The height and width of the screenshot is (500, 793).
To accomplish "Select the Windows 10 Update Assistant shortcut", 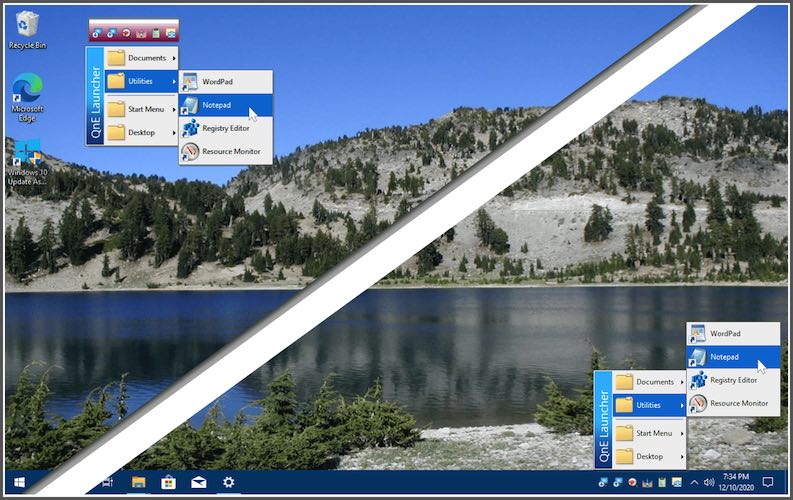I will [27, 160].
